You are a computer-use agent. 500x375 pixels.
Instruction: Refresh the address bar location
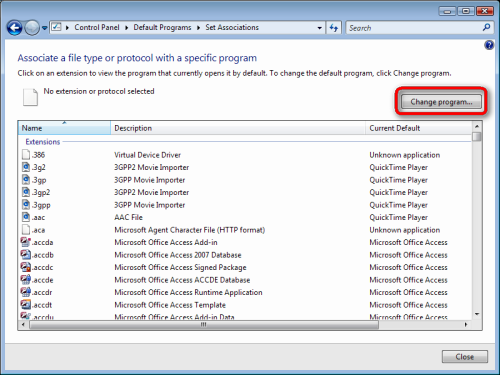(334, 28)
